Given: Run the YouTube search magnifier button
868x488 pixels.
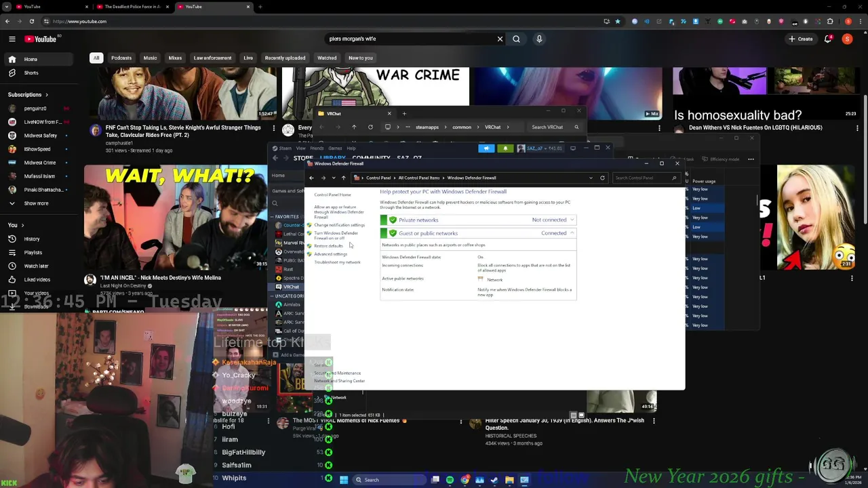Looking at the screenshot, I should (516, 39).
